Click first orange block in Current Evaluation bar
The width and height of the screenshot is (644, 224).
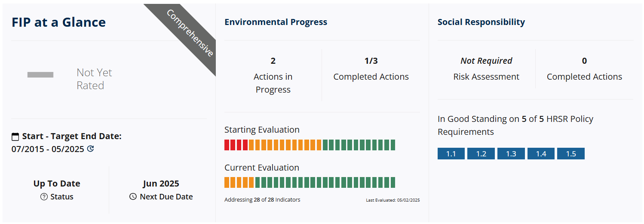pos(227,183)
